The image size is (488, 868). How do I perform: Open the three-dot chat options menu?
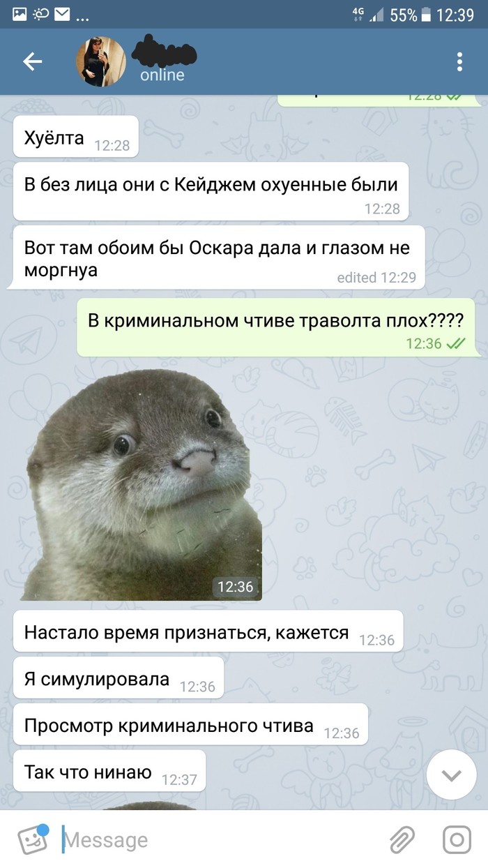point(459,61)
